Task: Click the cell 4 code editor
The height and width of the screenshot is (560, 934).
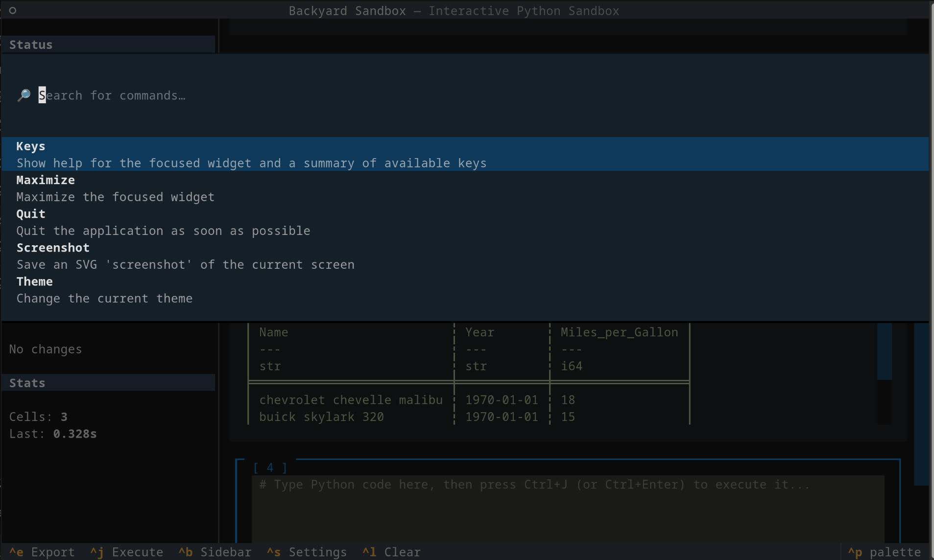Action: (x=568, y=509)
